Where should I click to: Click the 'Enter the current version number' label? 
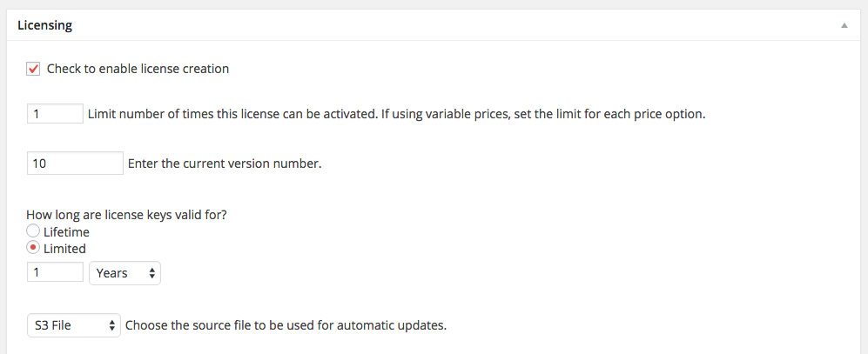pos(225,163)
